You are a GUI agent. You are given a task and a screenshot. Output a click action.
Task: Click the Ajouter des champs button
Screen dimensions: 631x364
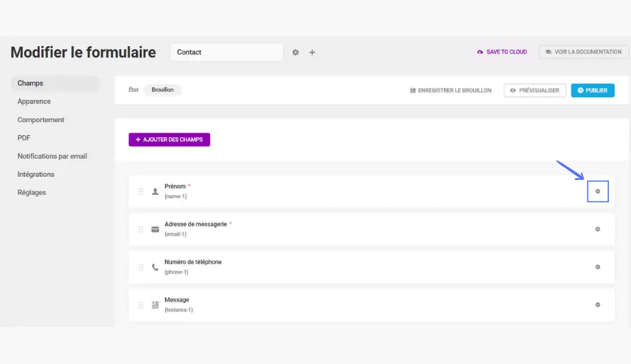pyautogui.click(x=169, y=140)
